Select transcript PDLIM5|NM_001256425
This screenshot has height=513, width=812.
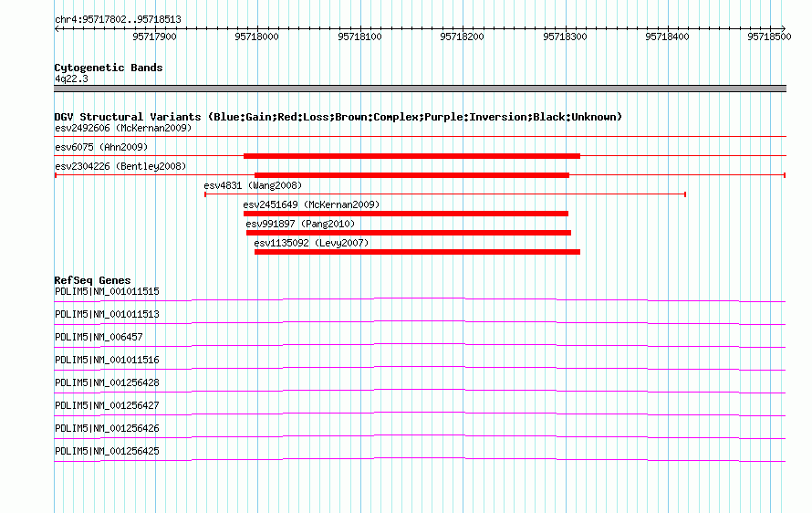pyautogui.click(x=107, y=451)
